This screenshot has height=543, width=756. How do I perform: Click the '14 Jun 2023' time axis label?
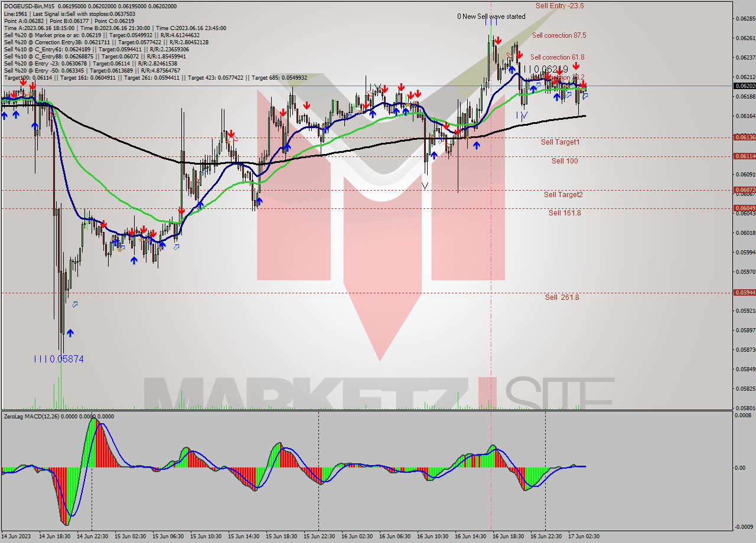point(16,537)
